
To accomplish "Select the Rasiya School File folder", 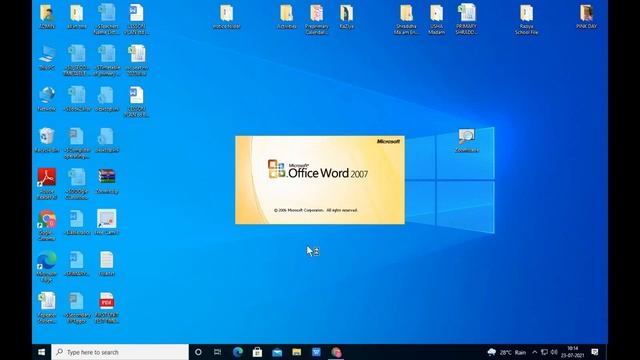I will click(x=527, y=20).
